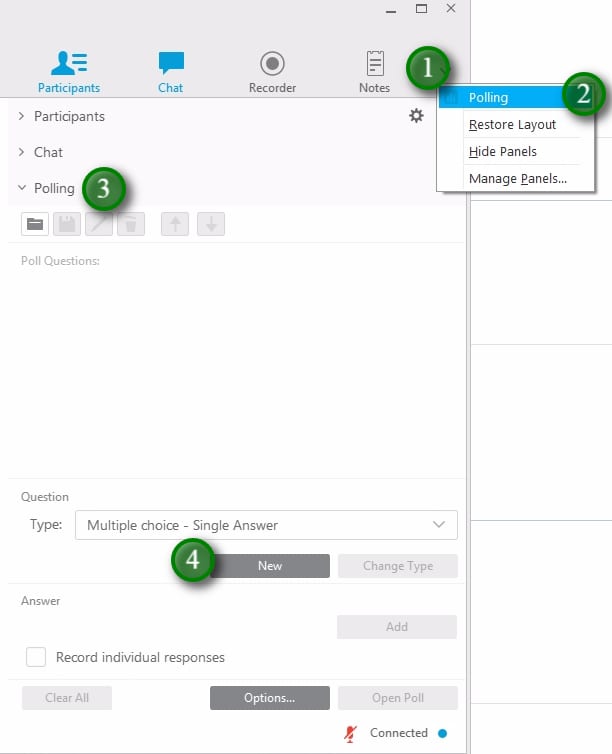Image resolution: width=612 pixels, height=754 pixels.
Task: Click the New question button
Action: point(270,566)
